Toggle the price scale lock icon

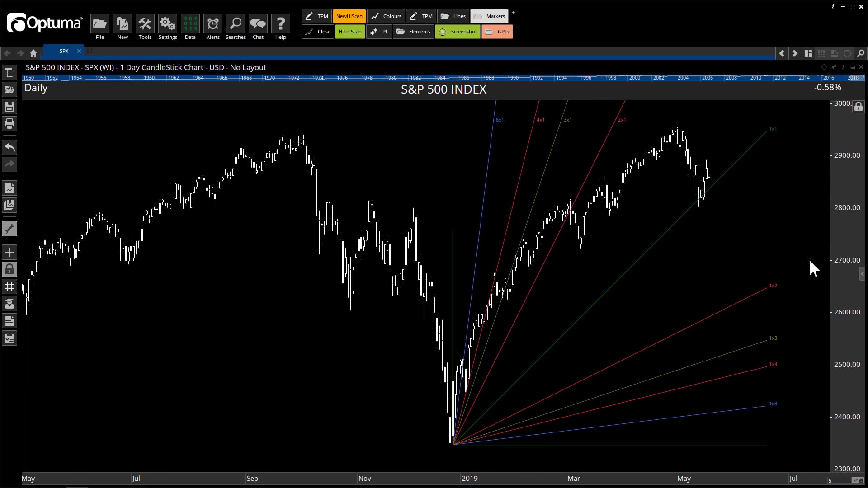858,107
